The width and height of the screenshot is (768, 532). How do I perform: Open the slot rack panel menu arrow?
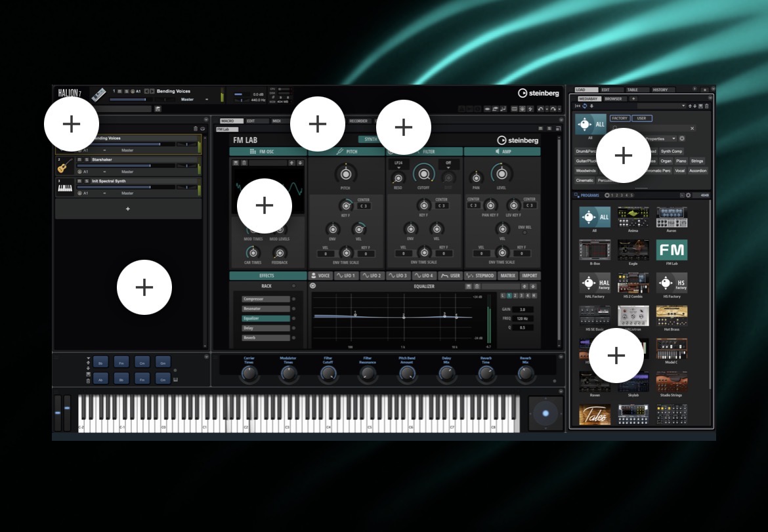pyautogui.click(x=206, y=119)
